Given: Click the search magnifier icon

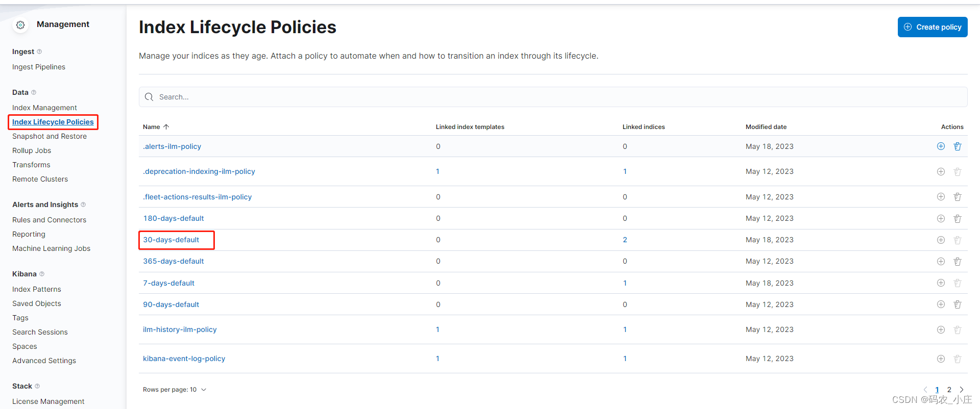Looking at the screenshot, I should pos(149,97).
